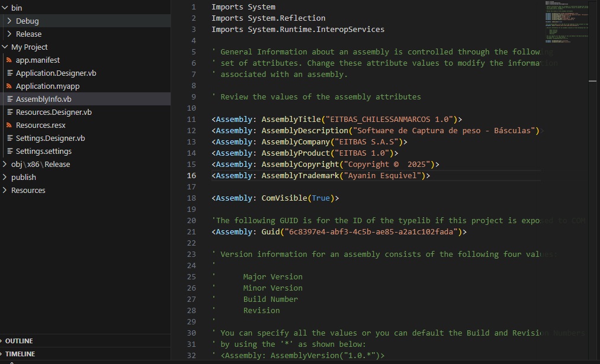Expand the OUTLINE section
The height and width of the screenshot is (364, 600).
coord(19,341)
